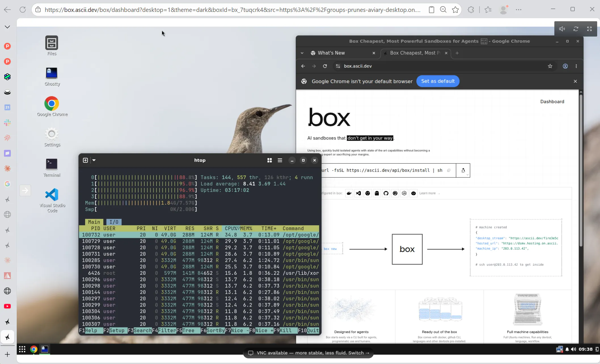Click the inner Chrome page scrollbar
This screenshot has height=364, width=600.
point(581,170)
